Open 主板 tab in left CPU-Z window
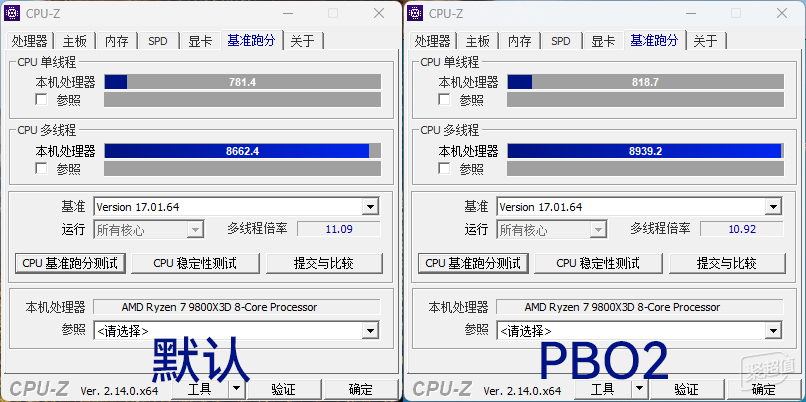 (75, 41)
